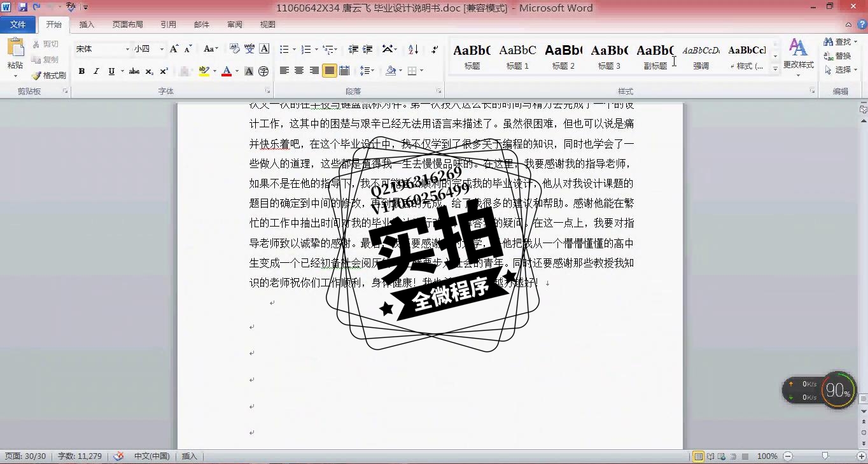Image resolution: width=868 pixels, height=464 pixels.
Task: Toggle Italic formatting
Action: pyautogui.click(x=96, y=71)
